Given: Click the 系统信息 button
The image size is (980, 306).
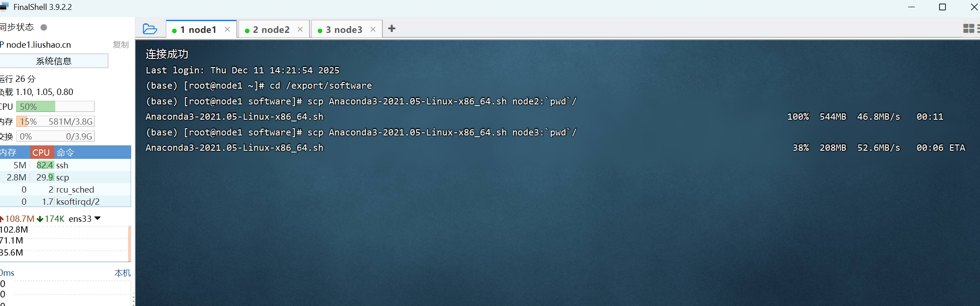Looking at the screenshot, I should (54, 61).
